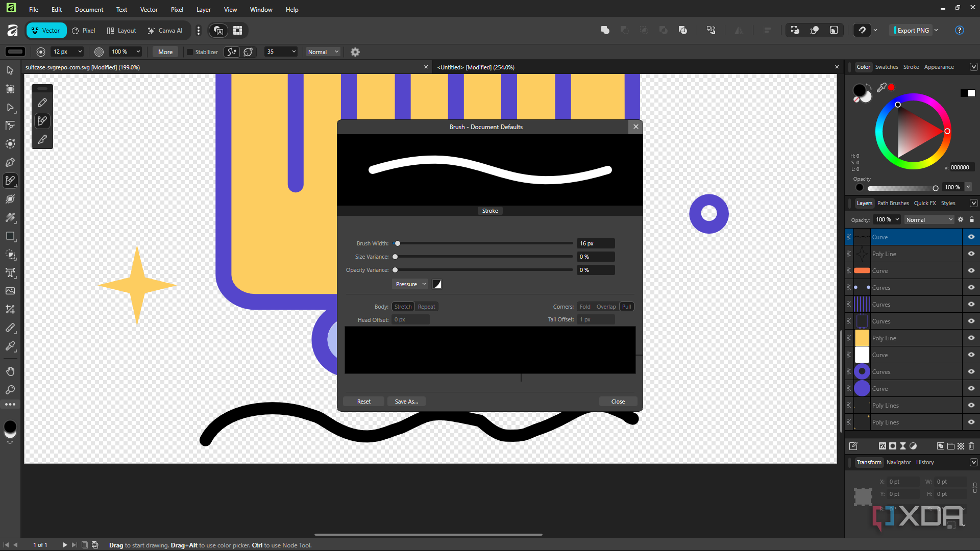
Task: Open the History tab
Action: click(925, 462)
